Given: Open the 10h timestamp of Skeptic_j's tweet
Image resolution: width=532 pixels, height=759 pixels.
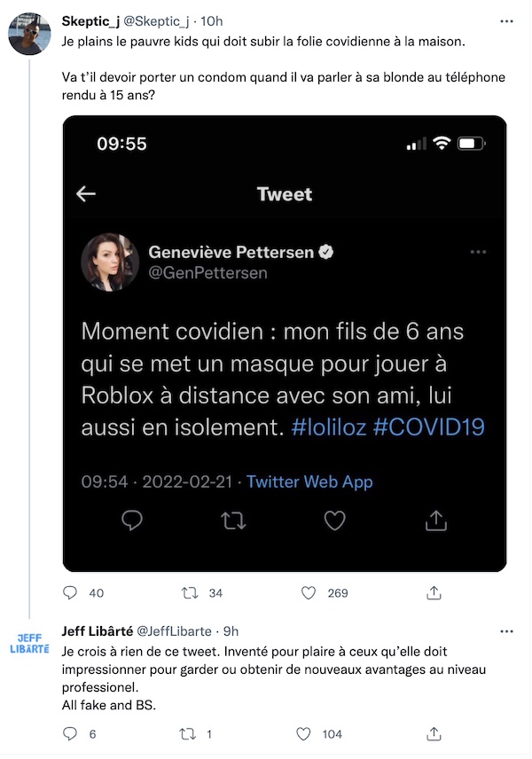Looking at the screenshot, I should [x=212, y=21].
